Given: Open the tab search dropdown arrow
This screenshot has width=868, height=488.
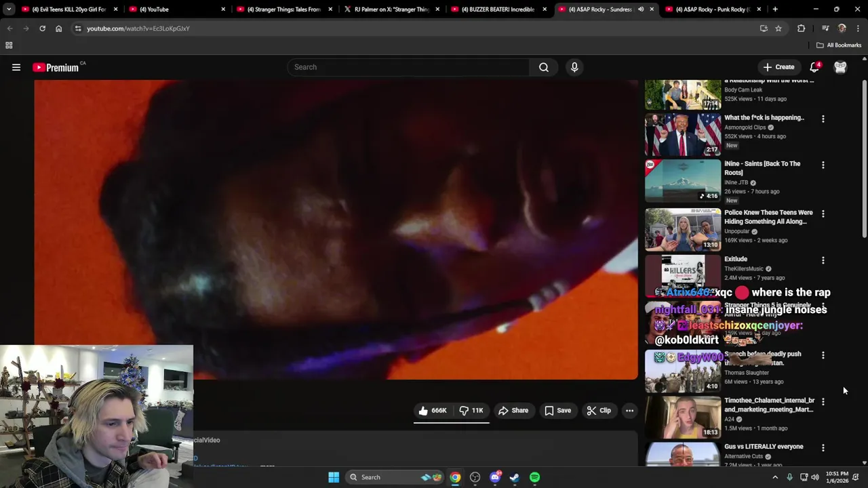Looking at the screenshot, I should click(x=9, y=9).
